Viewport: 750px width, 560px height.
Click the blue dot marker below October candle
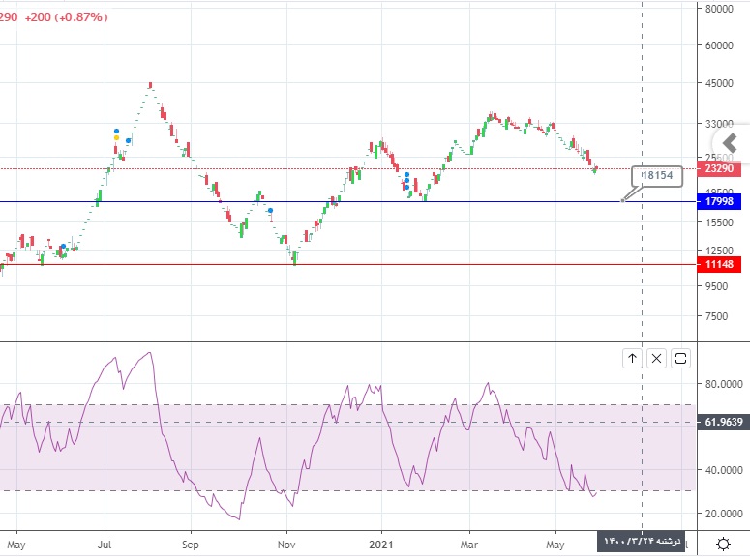pyautogui.click(x=270, y=211)
